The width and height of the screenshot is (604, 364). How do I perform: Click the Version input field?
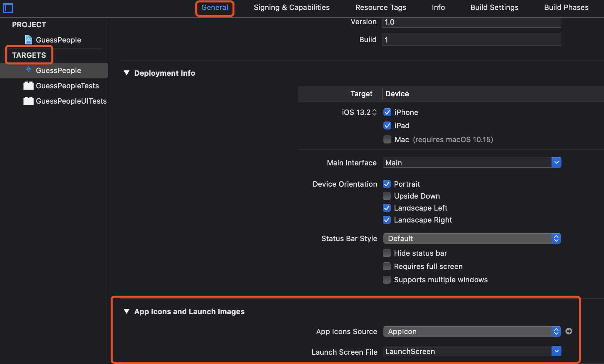pos(472,22)
